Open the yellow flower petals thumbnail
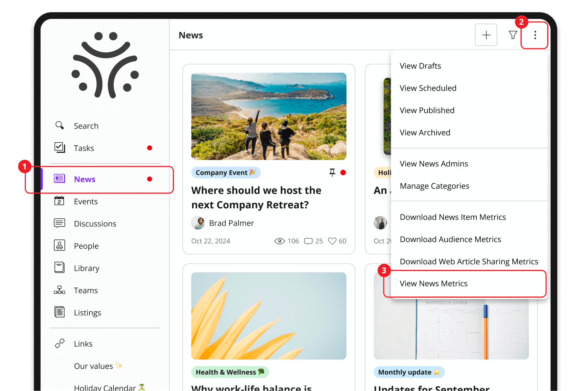 point(269,316)
